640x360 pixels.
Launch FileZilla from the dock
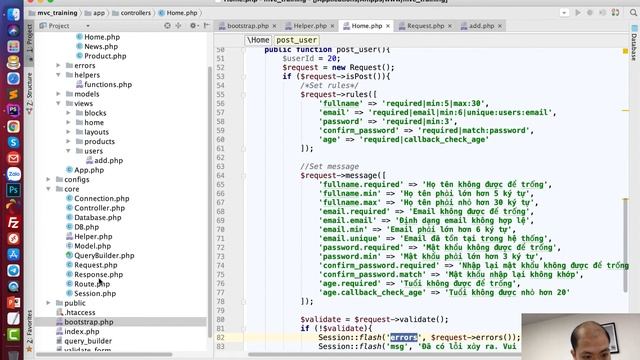pyautogui.click(x=13, y=222)
